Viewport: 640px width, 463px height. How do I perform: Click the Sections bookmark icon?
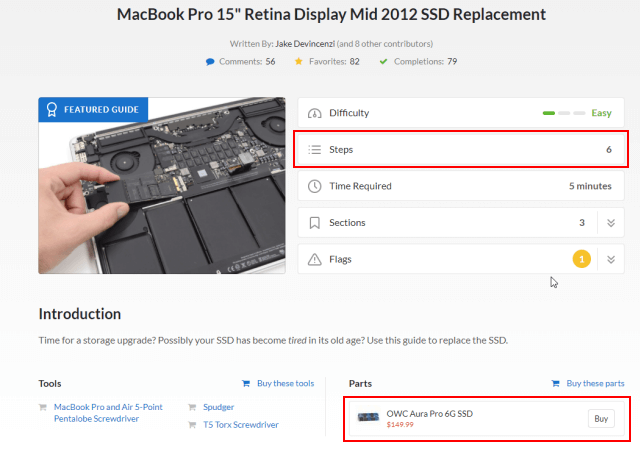[x=314, y=223]
